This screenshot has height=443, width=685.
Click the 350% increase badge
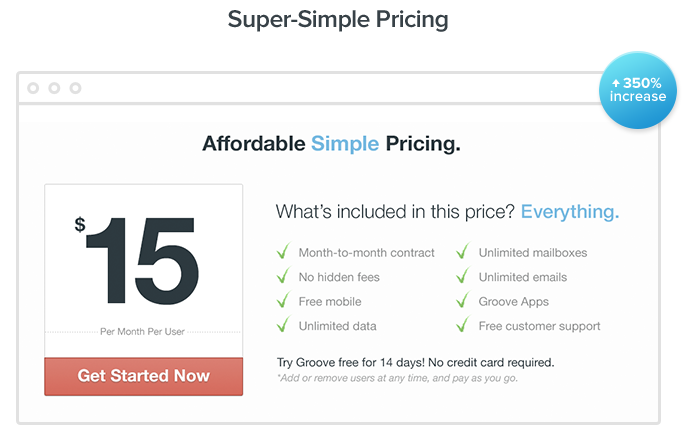point(637,90)
